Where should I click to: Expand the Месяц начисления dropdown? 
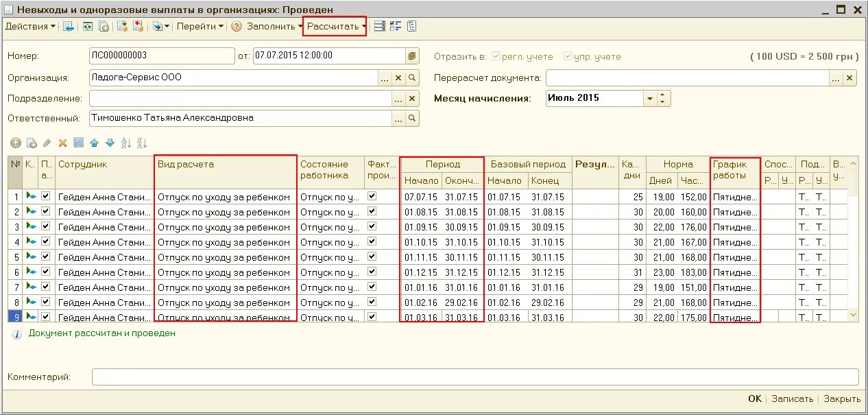point(649,99)
